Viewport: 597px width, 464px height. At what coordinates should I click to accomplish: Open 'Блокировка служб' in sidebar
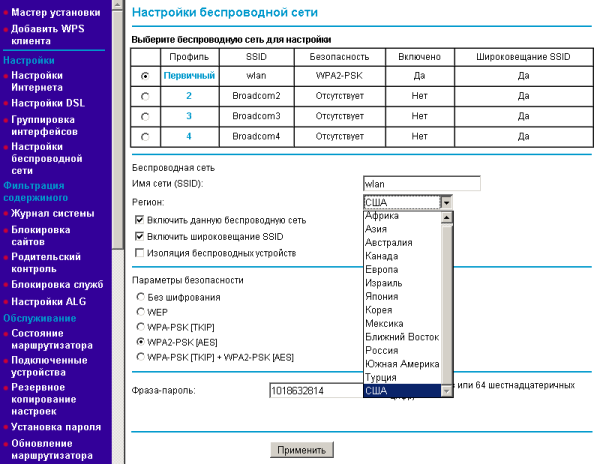57,285
